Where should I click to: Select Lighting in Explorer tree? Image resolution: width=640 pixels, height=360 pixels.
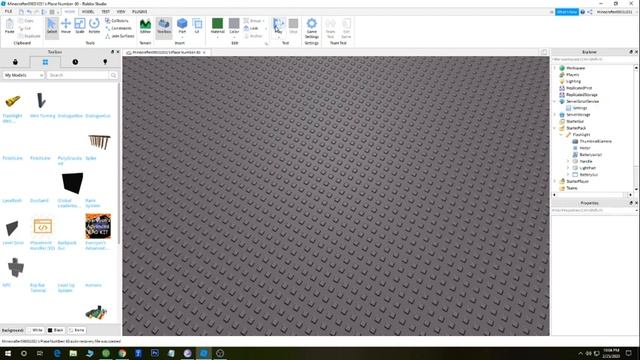tap(573, 81)
